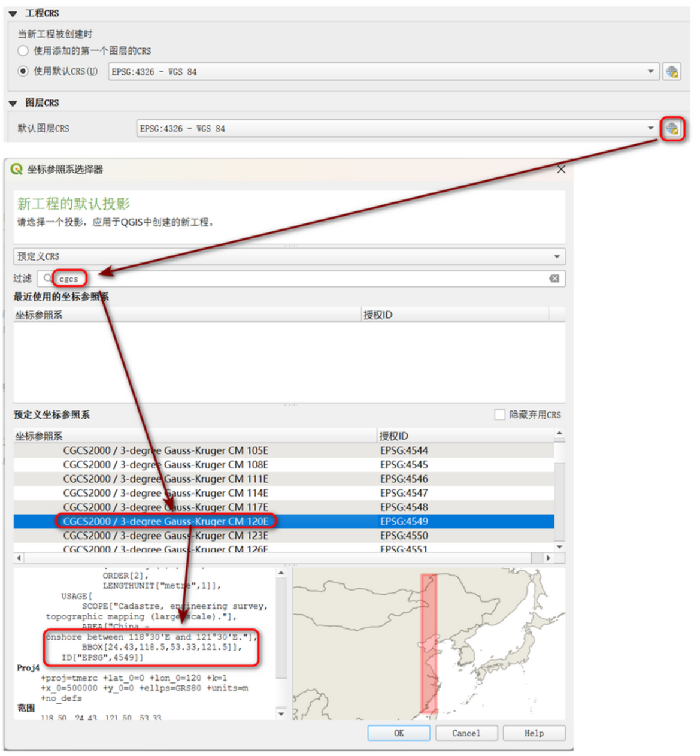Image resolution: width=700 pixels, height=756 pixels.
Task: Click the OK button
Action: point(399,733)
